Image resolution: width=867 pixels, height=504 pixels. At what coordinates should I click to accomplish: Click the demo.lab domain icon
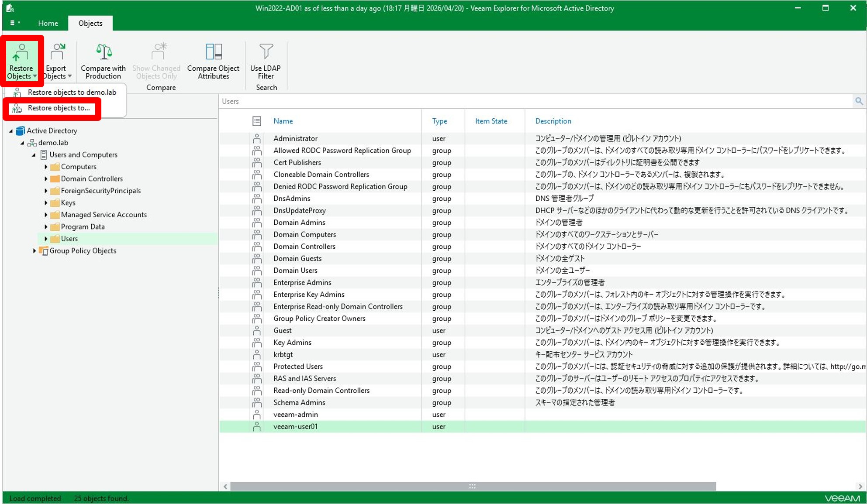[32, 143]
